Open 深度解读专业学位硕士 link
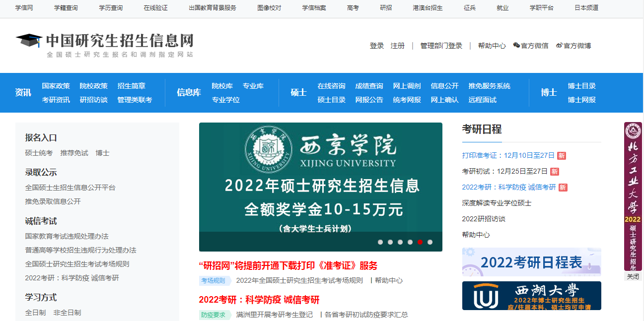 pyautogui.click(x=497, y=203)
